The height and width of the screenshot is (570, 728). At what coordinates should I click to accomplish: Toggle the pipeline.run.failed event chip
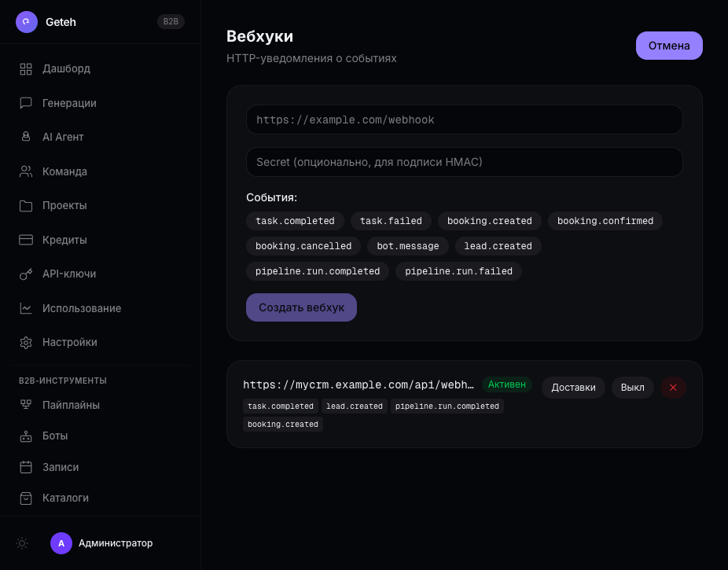coord(458,271)
